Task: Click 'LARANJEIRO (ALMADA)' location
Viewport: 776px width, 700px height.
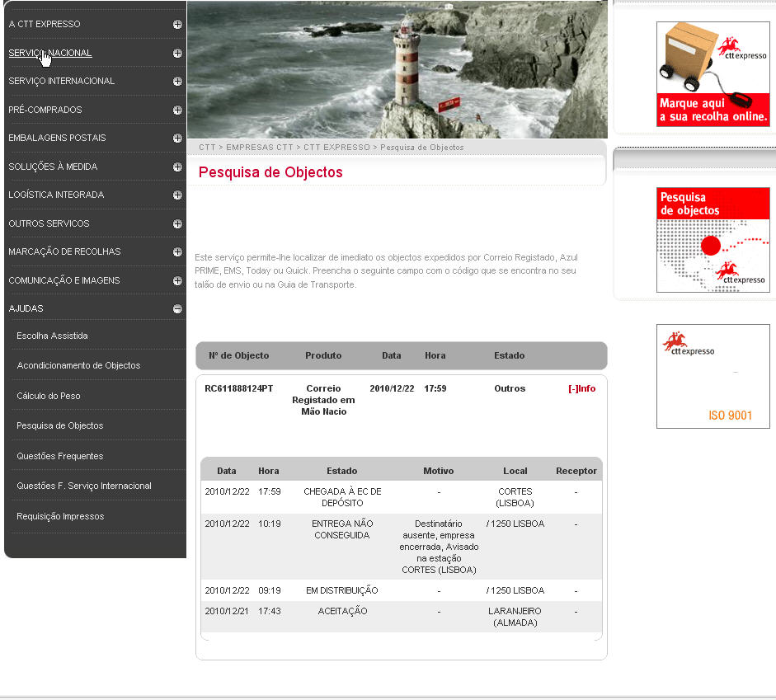Action: tap(515, 617)
